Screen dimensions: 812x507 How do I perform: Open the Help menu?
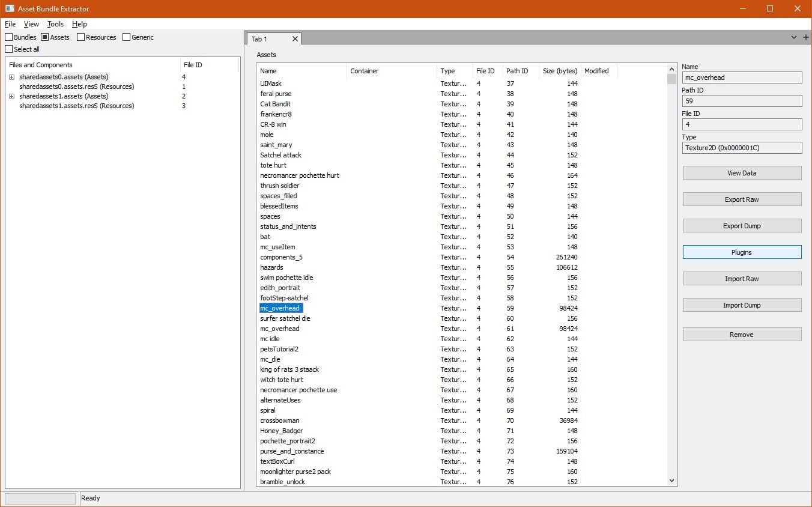pos(79,24)
